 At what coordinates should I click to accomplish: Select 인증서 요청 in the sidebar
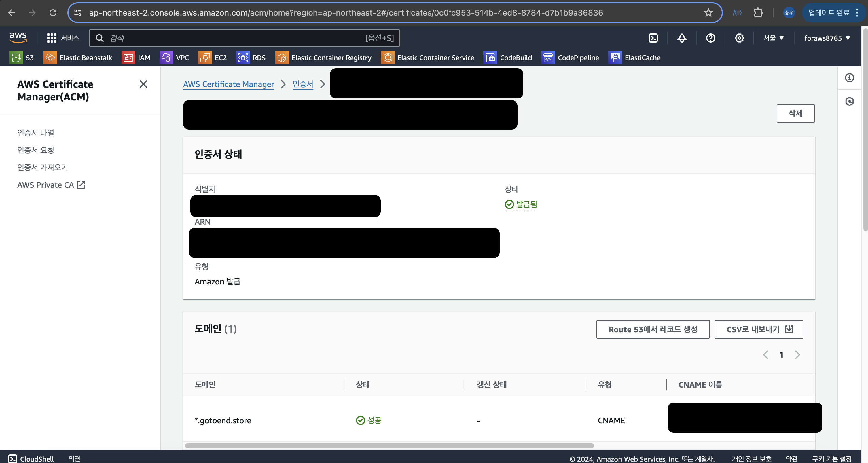pyautogui.click(x=36, y=150)
